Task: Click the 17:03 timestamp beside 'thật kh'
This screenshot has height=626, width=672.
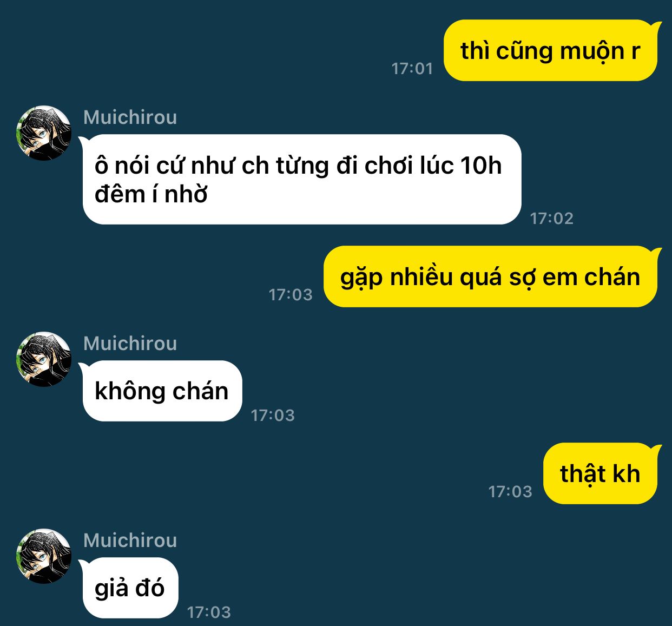Action: [x=511, y=492]
